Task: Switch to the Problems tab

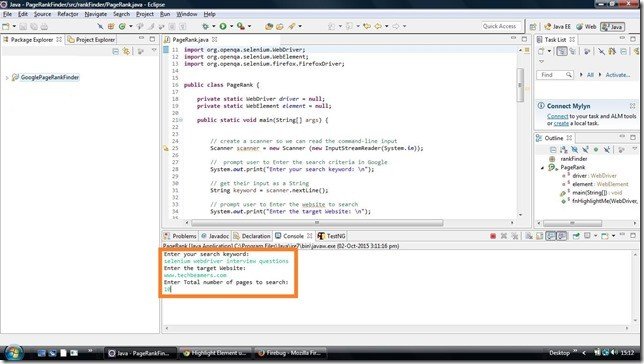Action: 180,236
